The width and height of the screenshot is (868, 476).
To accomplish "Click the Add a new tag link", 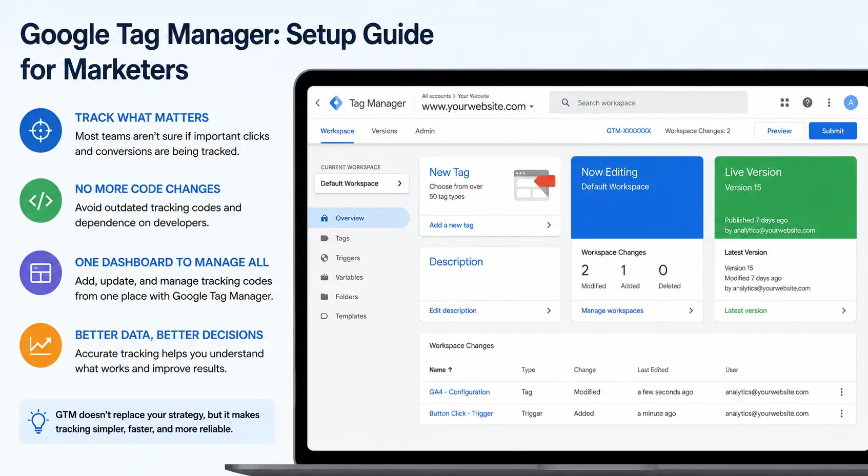I will tap(451, 225).
